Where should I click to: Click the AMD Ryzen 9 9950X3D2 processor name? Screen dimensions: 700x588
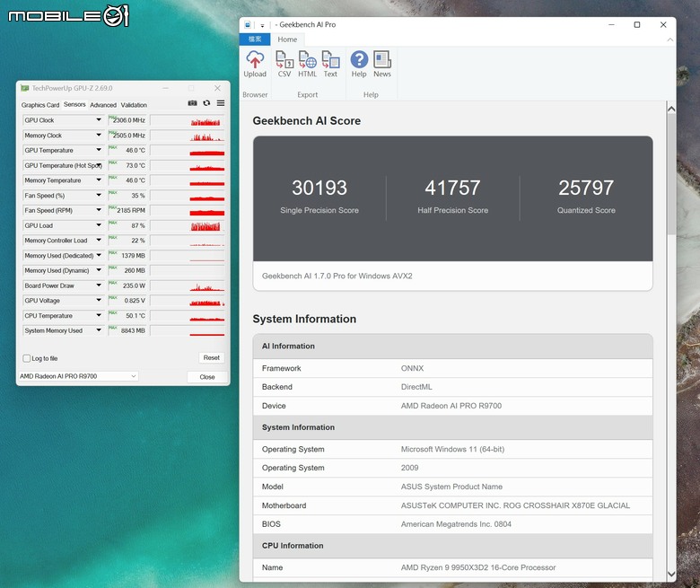click(478, 567)
